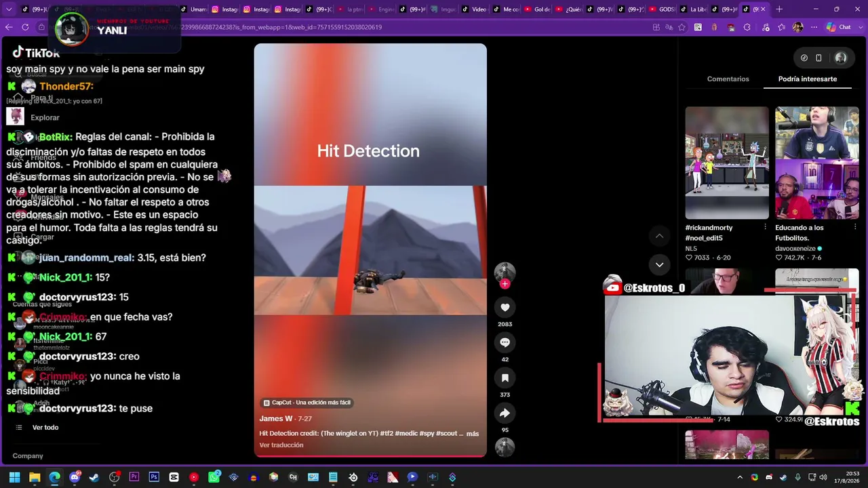Open WhatsApp from the taskbar
The width and height of the screenshot is (868, 488).
click(214, 477)
